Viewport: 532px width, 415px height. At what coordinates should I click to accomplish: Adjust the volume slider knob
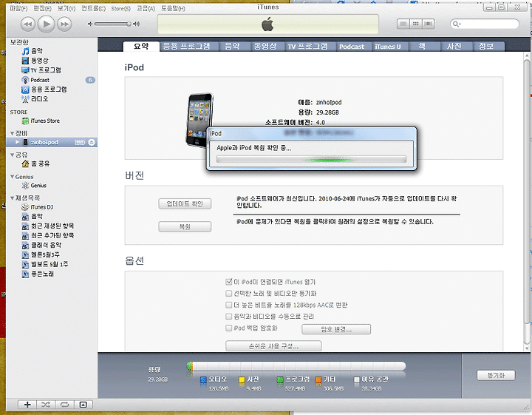pyautogui.click(x=129, y=24)
